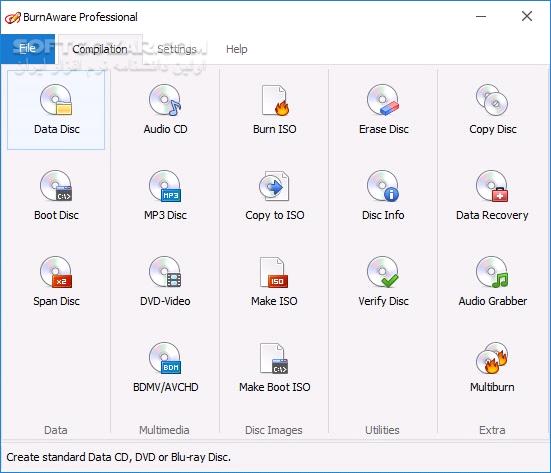The height and width of the screenshot is (473, 551).
Task: Open the Erase Disc eraser icon
Action: [383, 100]
